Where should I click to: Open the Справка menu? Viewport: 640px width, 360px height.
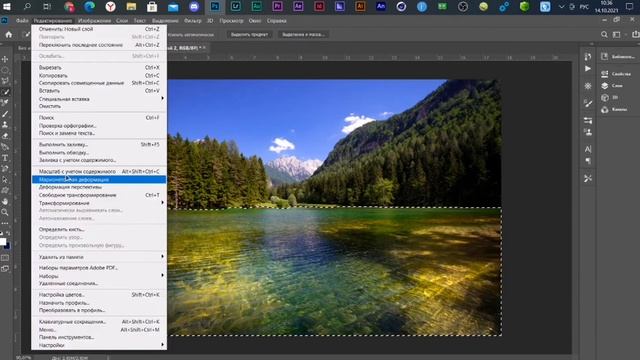(276, 21)
